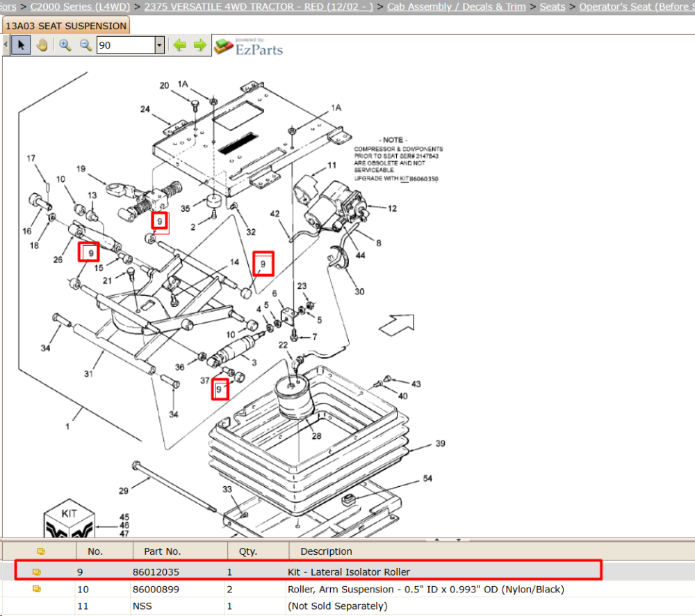This screenshot has width=695, height=616.
Task: Click 'Kit - Lateral Isolator Roller' description
Action: (349, 572)
